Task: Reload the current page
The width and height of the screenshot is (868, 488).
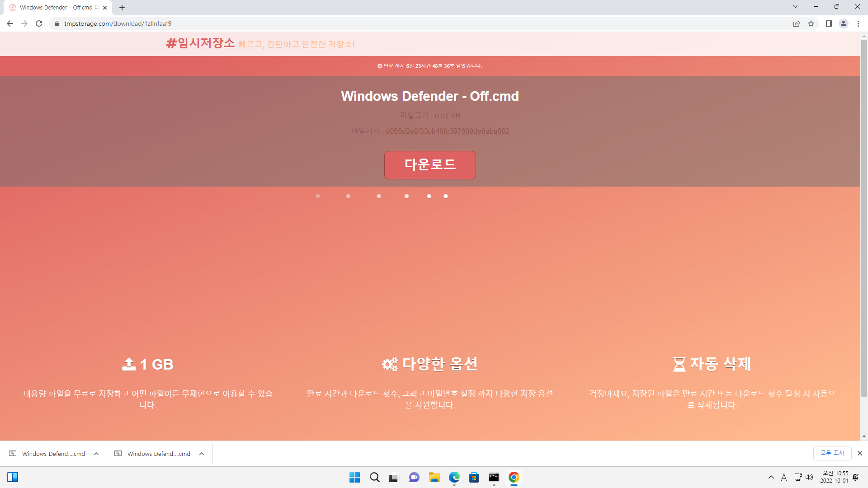Action: [x=39, y=23]
